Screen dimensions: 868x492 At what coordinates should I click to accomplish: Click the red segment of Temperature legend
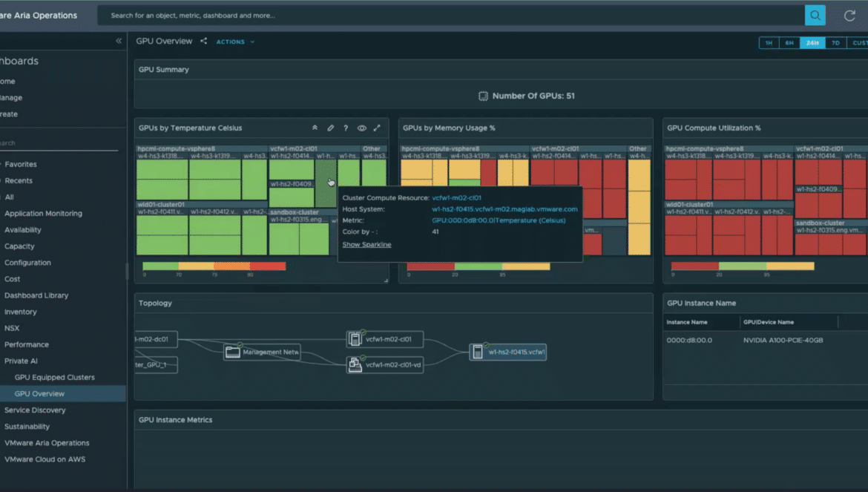(268, 266)
